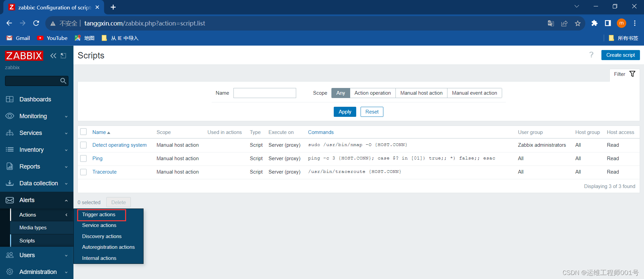Click the Users people icon
This screenshot has width=644, height=279.
pyautogui.click(x=10, y=255)
